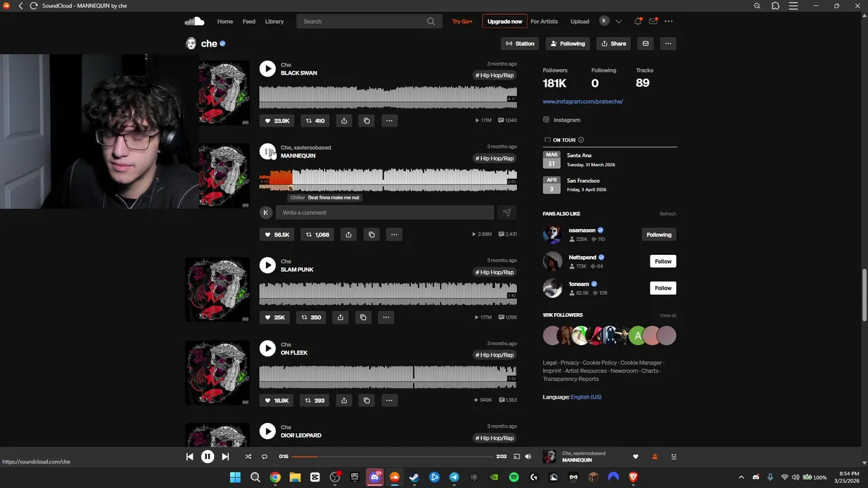Viewport: 868px width, 488px height.
Task: Open the browser hamburger menu
Action: pos(793,6)
